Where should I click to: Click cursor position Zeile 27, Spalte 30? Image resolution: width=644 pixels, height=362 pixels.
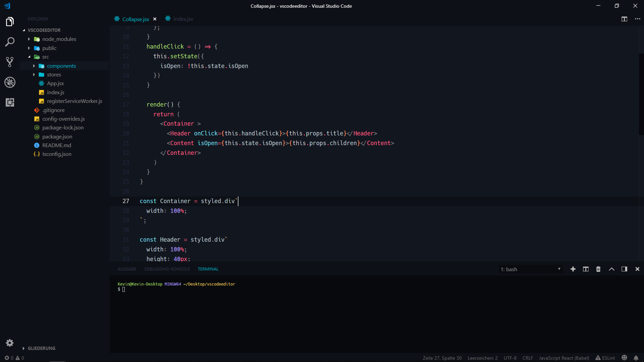coord(442,358)
